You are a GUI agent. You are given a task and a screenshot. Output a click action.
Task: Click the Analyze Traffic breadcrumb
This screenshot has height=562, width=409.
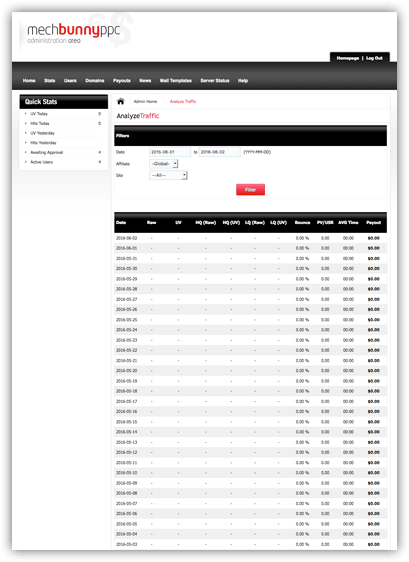(183, 101)
